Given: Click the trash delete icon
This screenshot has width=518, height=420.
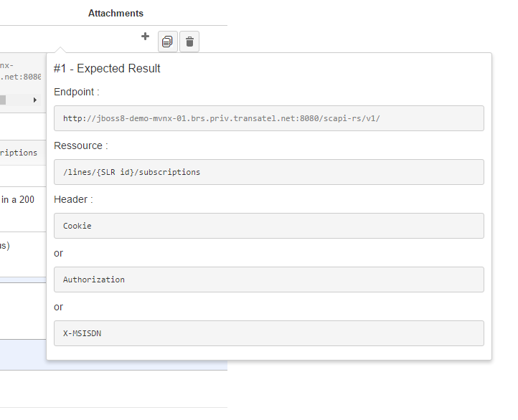Looking at the screenshot, I should [x=189, y=42].
